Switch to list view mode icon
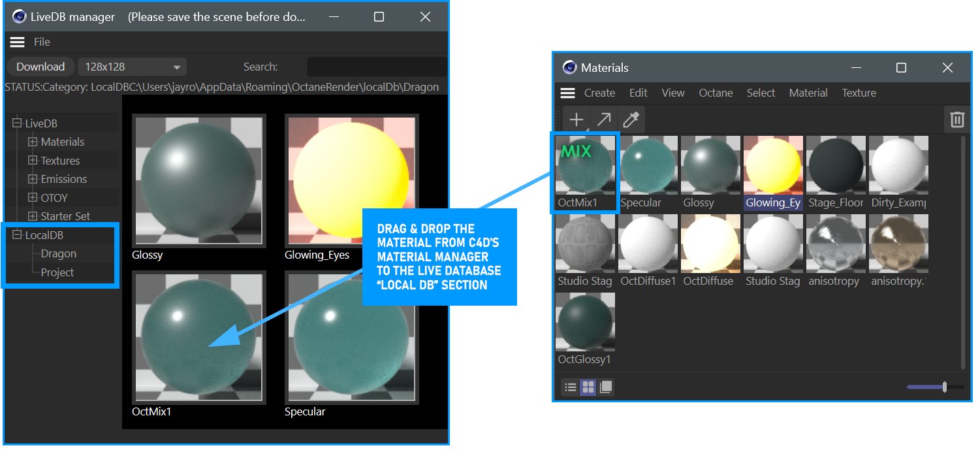The height and width of the screenshot is (450, 980). pyautogui.click(x=571, y=387)
